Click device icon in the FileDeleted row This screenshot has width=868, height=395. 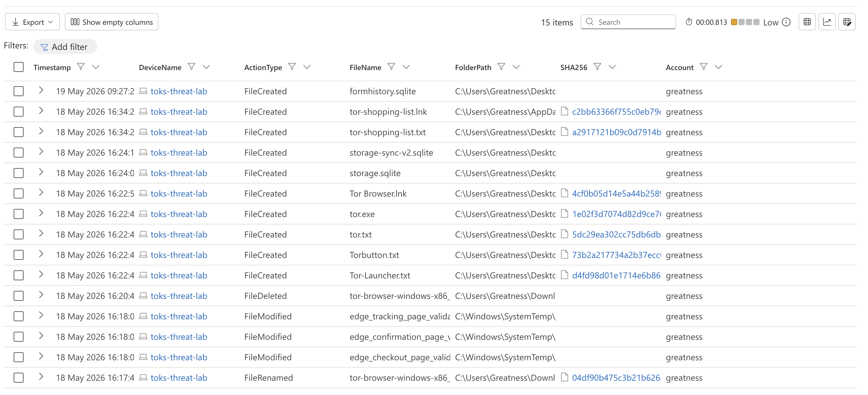pos(143,295)
